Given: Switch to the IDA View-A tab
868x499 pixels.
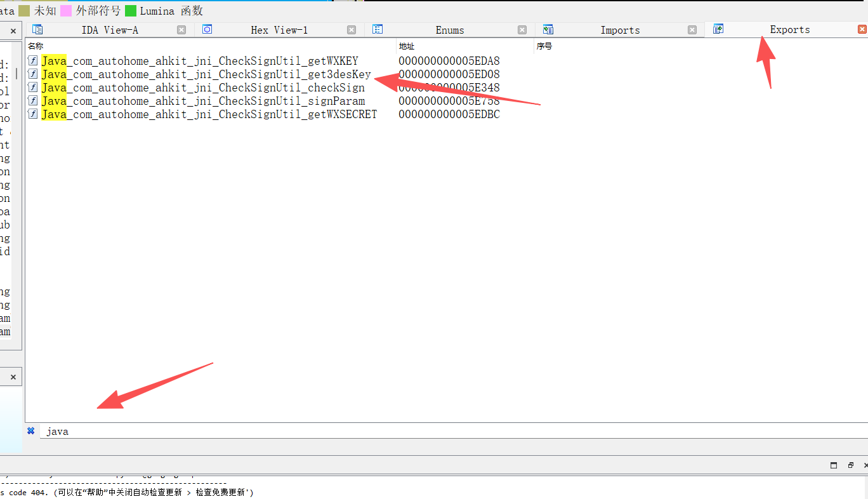Looking at the screenshot, I should pyautogui.click(x=110, y=30).
